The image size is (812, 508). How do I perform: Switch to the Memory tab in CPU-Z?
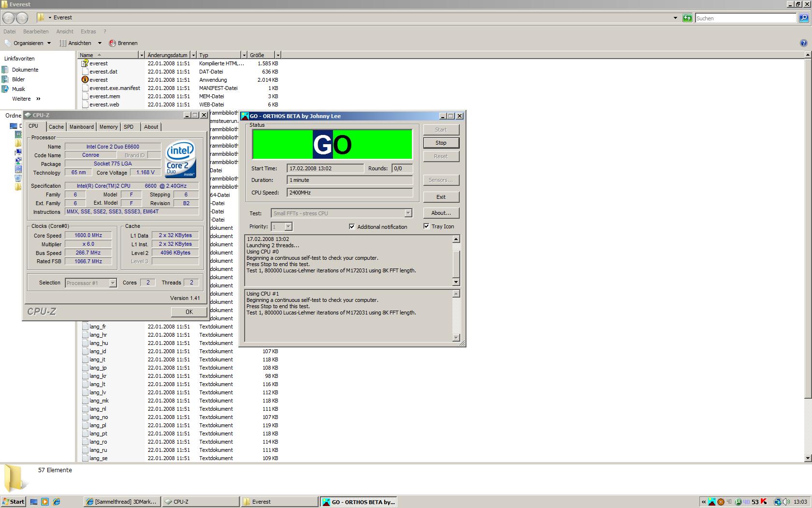click(x=108, y=127)
